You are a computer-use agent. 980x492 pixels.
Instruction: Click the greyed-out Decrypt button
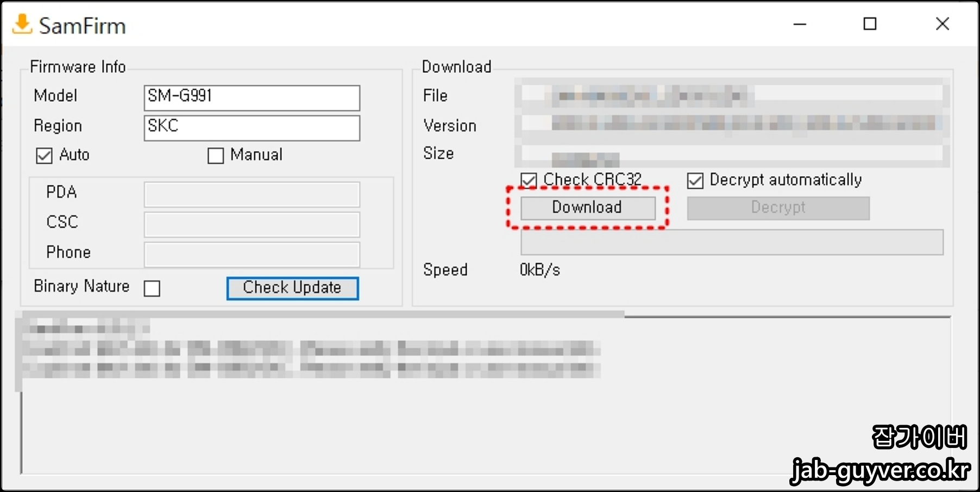pyautogui.click(x=778, y=208)
